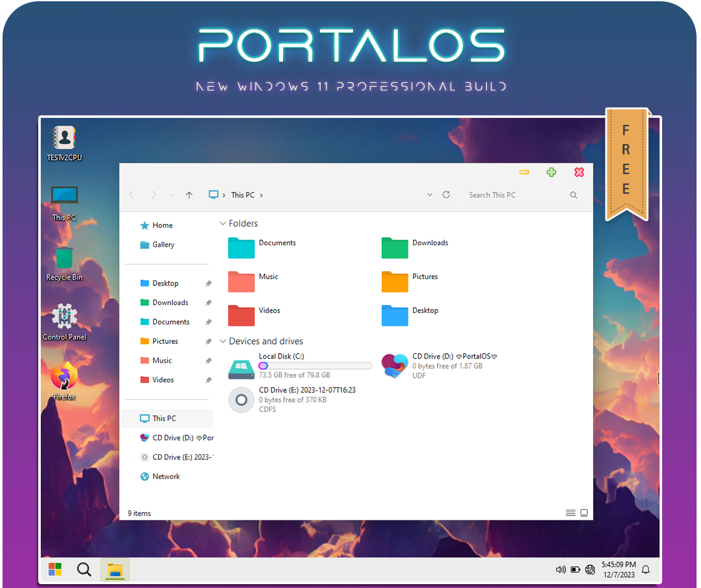Launch Firefox from the desktop
This screenshot has height=588, width=701.
point(64,377)
